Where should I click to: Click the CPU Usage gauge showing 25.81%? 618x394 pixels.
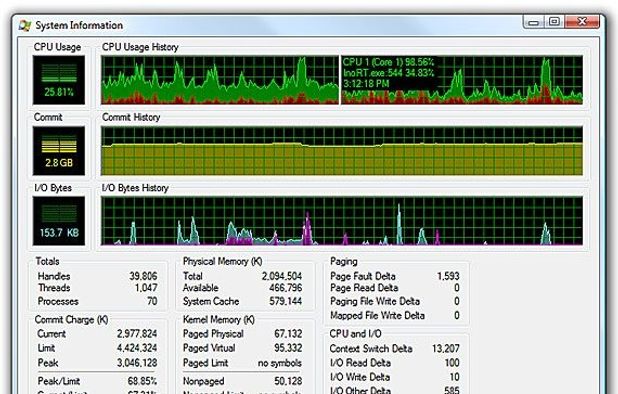tap(59, 80)
